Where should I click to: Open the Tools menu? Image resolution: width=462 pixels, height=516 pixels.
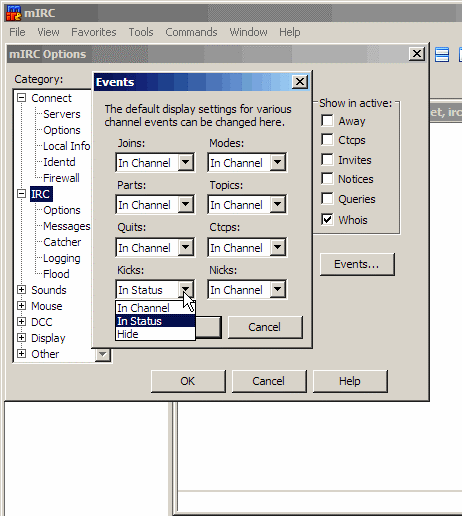pos(141,32)
